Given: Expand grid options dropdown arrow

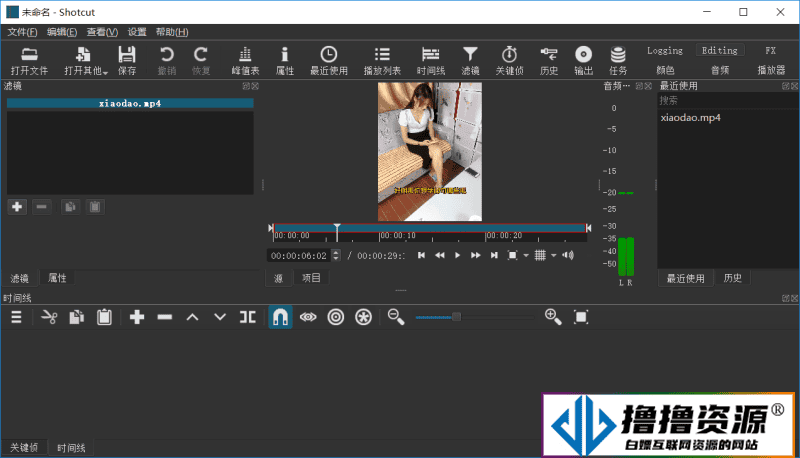Looking at the screenshot, I should click(x=554, y=256).
